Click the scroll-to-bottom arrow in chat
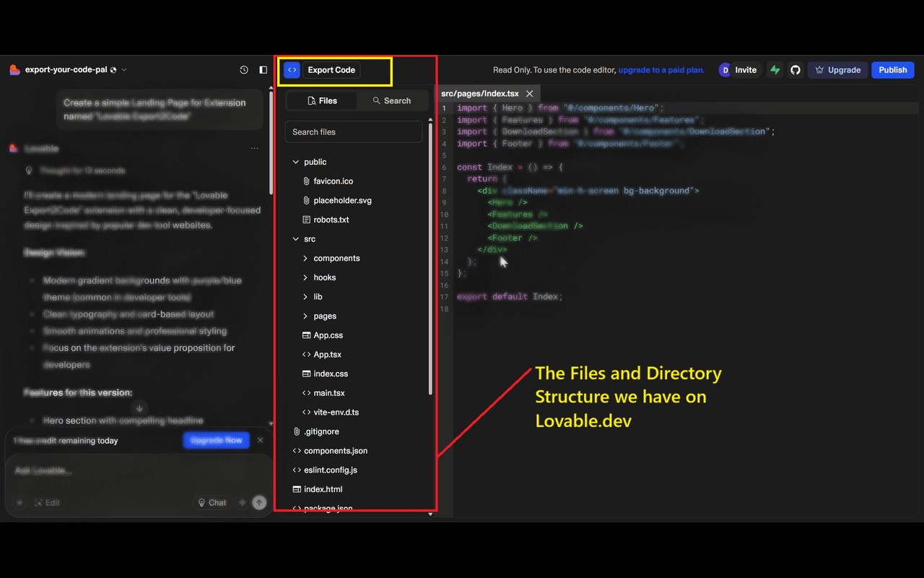This screenshot has height=578, width=924. point(140,408)
